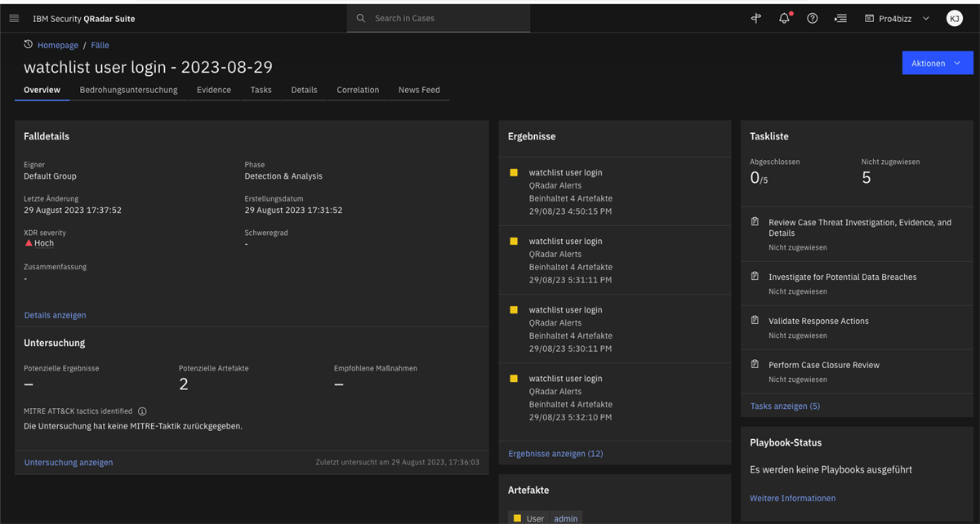Switch to the Bedrohungsuntersuchung tab
This screenshot has width=980, height=524.
coord(128,90)
